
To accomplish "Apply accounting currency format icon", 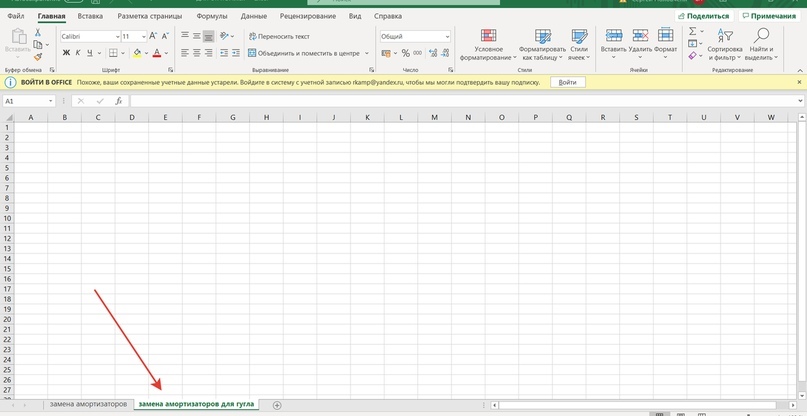I will click(386, 53).
